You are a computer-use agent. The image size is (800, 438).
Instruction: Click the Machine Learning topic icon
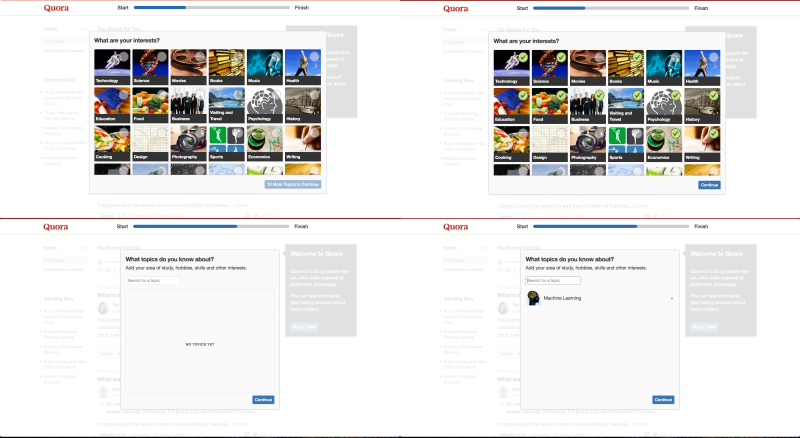point(533,298)
